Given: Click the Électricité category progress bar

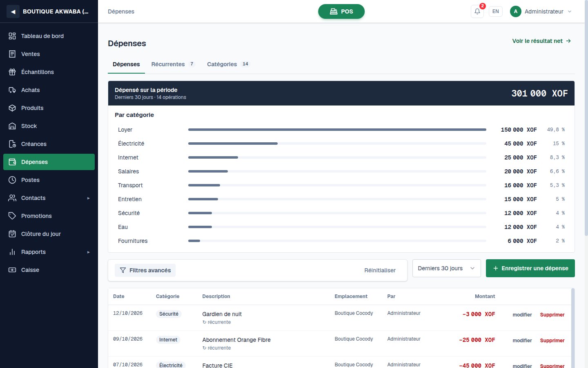Looking at the screenshot, I should [x=337, y=144].
